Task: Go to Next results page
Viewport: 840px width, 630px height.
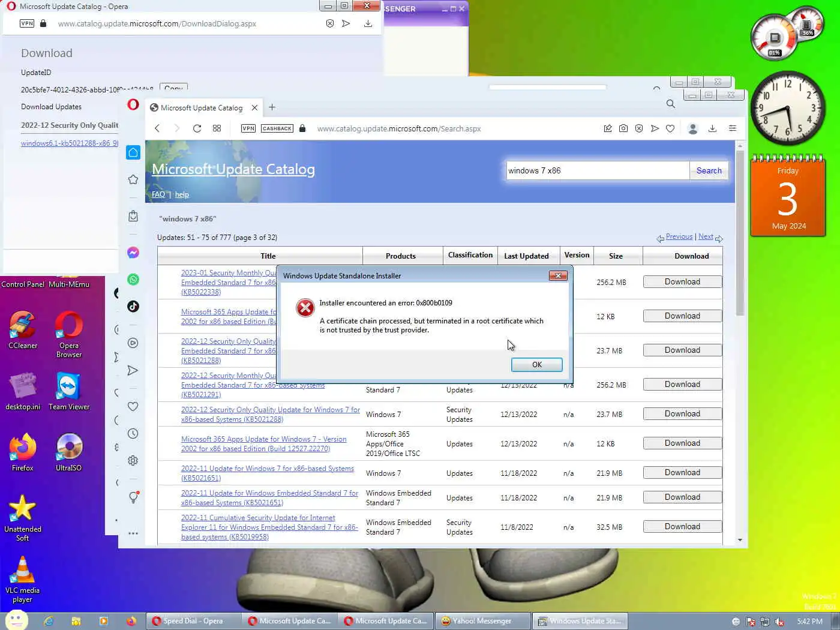Action: point(706,236)
